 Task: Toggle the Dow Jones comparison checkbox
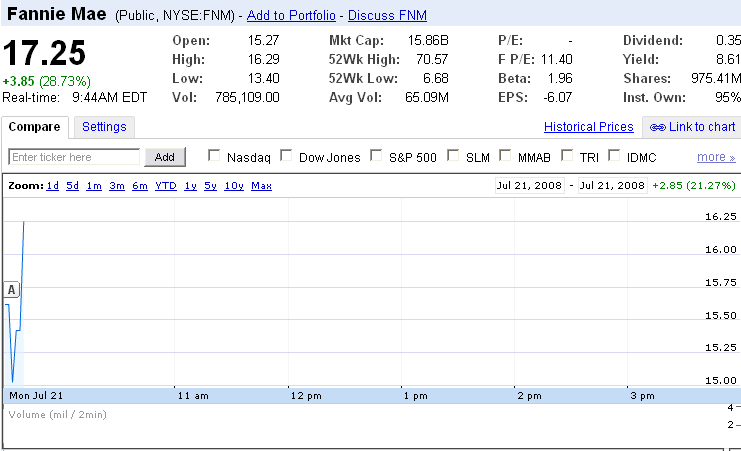tap(287, 156)
